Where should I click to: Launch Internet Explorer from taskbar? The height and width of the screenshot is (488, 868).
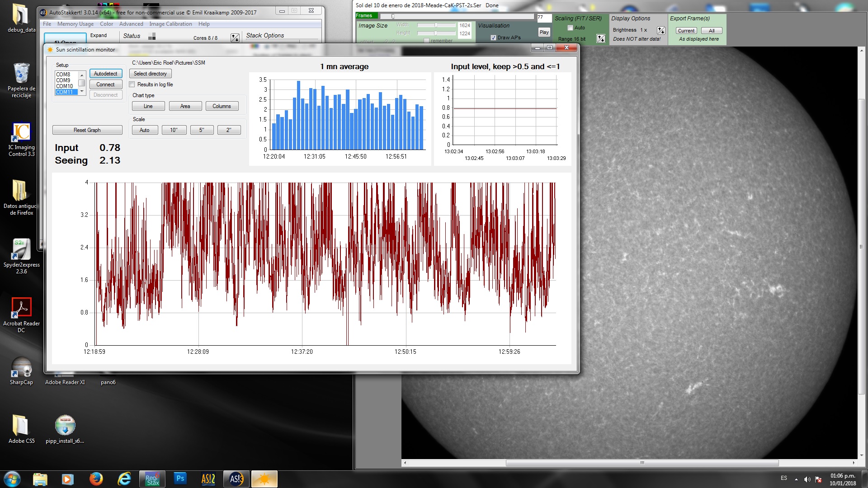[124, 479]
